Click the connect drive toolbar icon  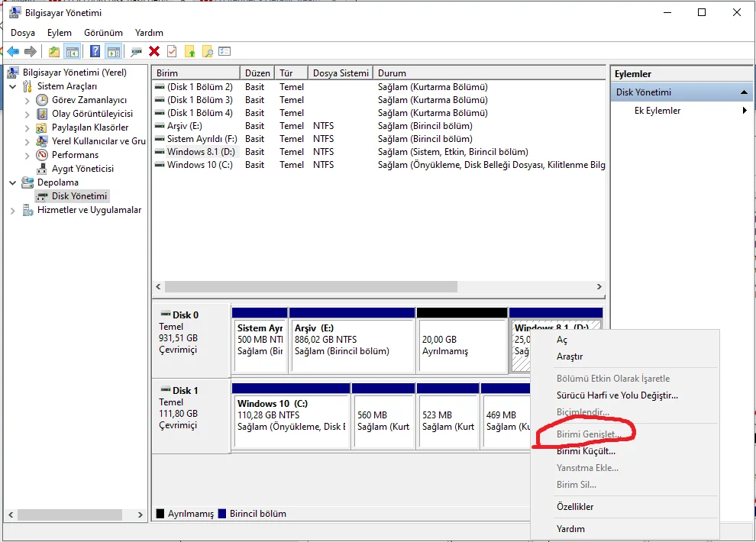click(136, 51)
